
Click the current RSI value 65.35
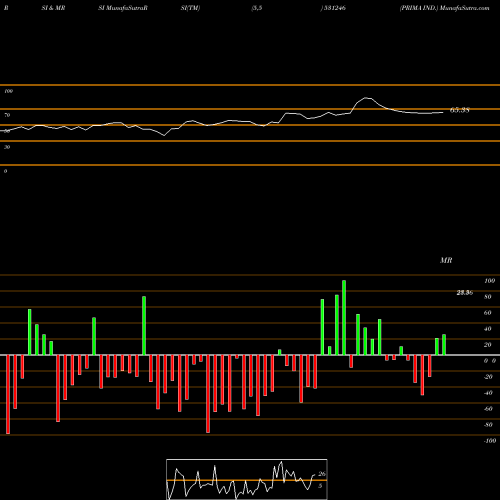pos(460,110)
